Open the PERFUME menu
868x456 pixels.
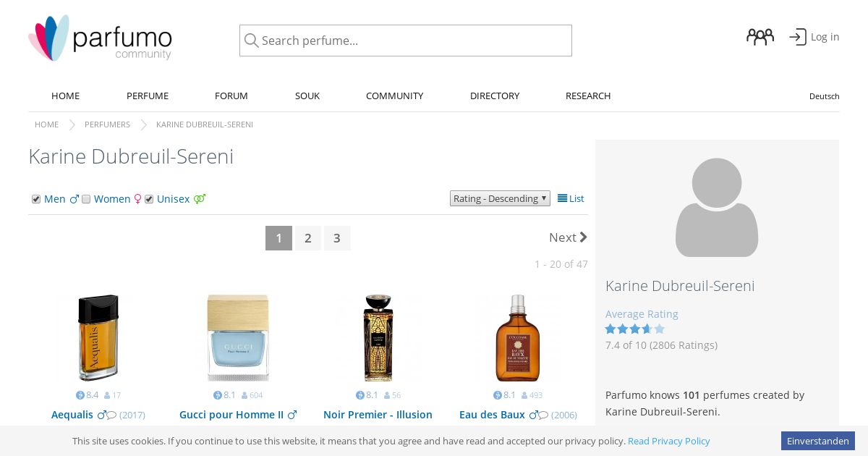click(x=148, y=96)
